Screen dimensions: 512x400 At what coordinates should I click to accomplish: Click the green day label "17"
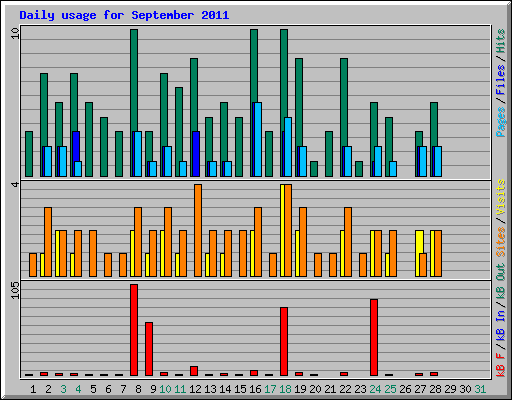click(270, 389)
